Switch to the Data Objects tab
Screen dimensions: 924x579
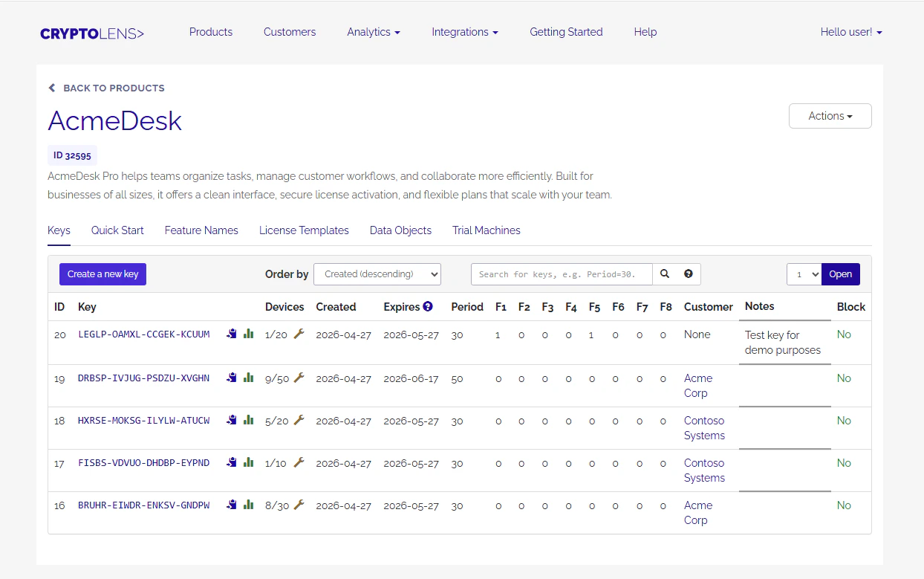click(x=400, y=230)
